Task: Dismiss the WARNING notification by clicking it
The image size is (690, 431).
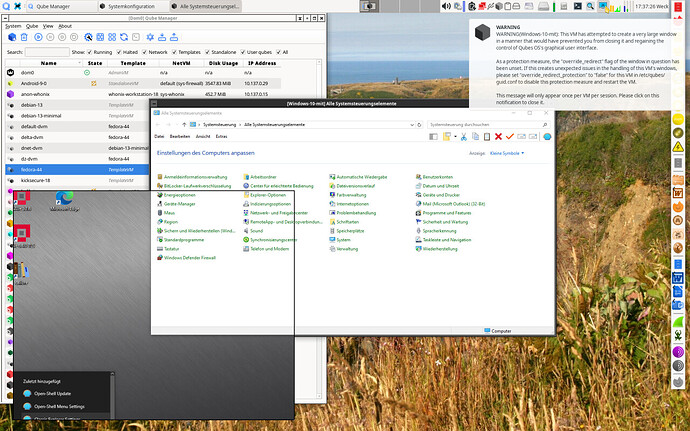Action: [575, 64]
